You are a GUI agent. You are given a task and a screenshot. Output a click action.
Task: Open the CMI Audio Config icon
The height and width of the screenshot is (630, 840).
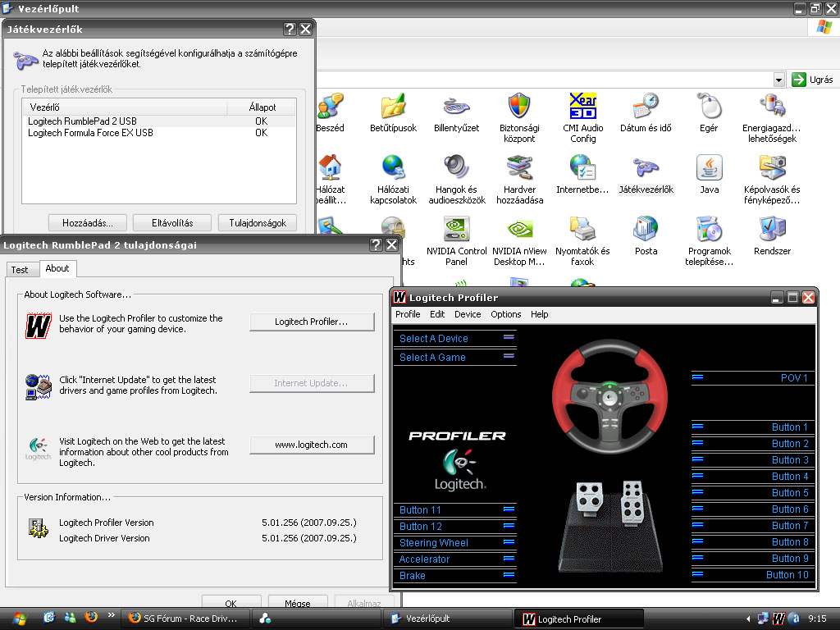[x=582, y=107]
